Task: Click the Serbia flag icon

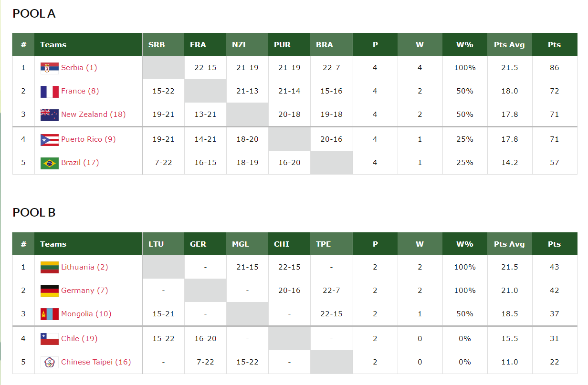Action: point(50,68)
